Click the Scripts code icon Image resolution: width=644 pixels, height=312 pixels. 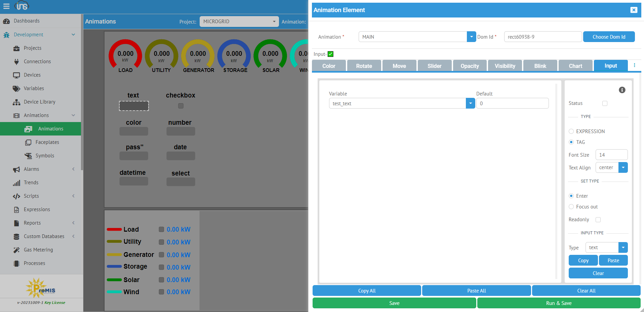pyautogui.click(x=16, y=196)
